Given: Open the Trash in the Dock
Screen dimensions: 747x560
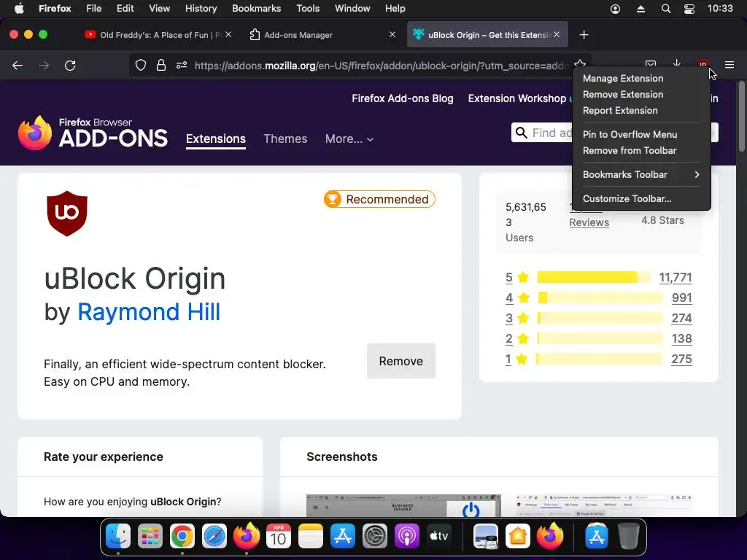Looking at the screenshot, I should [628, 536].
